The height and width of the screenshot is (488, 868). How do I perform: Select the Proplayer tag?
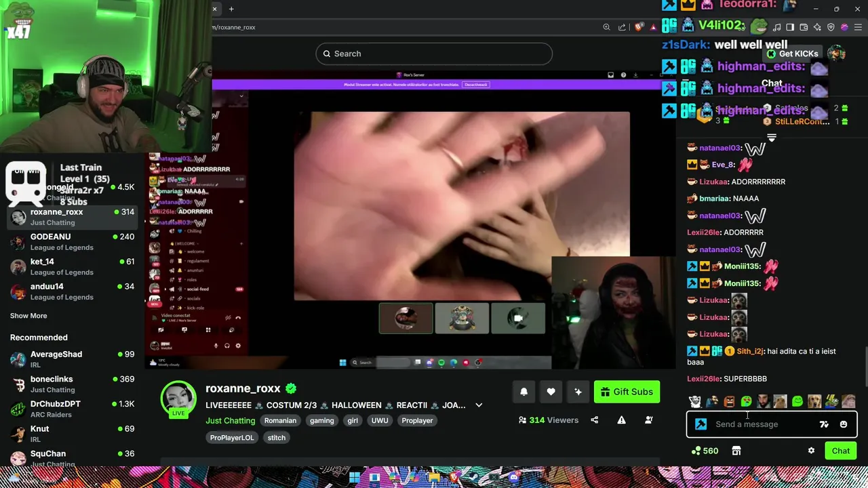[417, 421]
